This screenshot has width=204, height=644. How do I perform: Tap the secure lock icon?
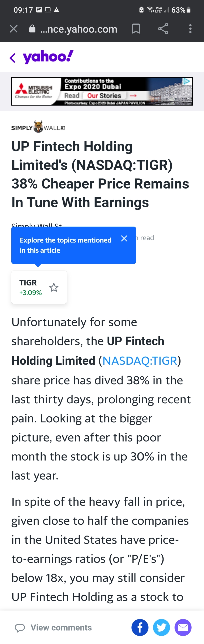pyautogui.click(x=32, y=29)
